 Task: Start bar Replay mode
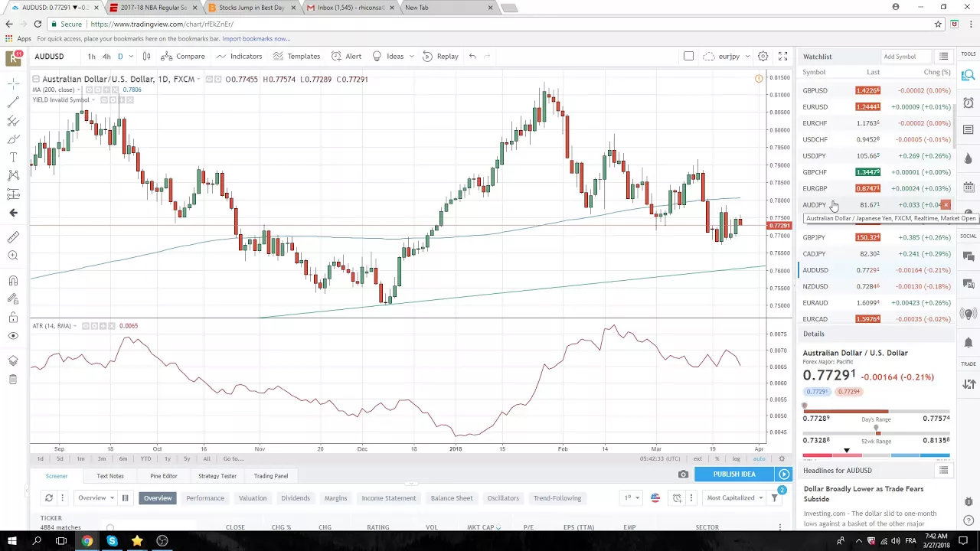point(440,56)
